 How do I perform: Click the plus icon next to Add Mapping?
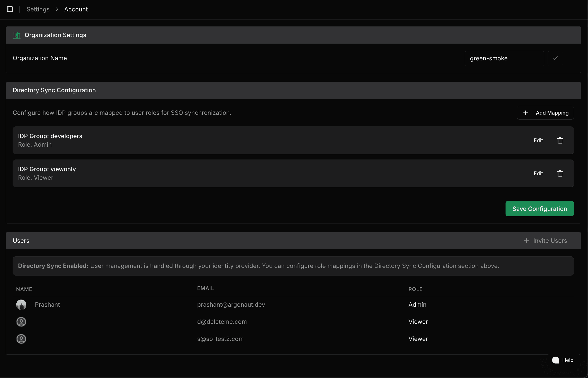pyautogui.click(x=525, y=113)
